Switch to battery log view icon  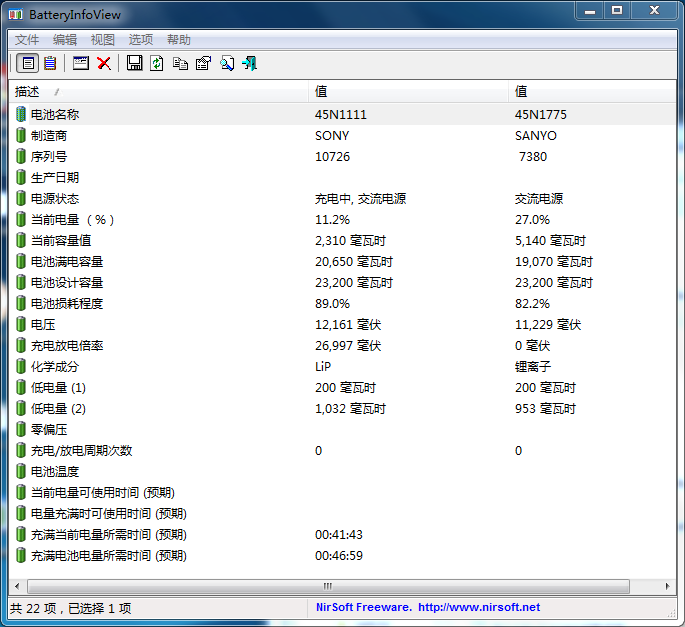point(49,63)
